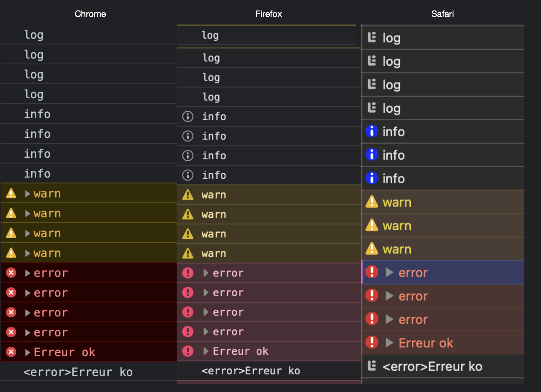
Task: Expand the "Erreur ok" entry in Firefox
Action: (x=206, y=351)
